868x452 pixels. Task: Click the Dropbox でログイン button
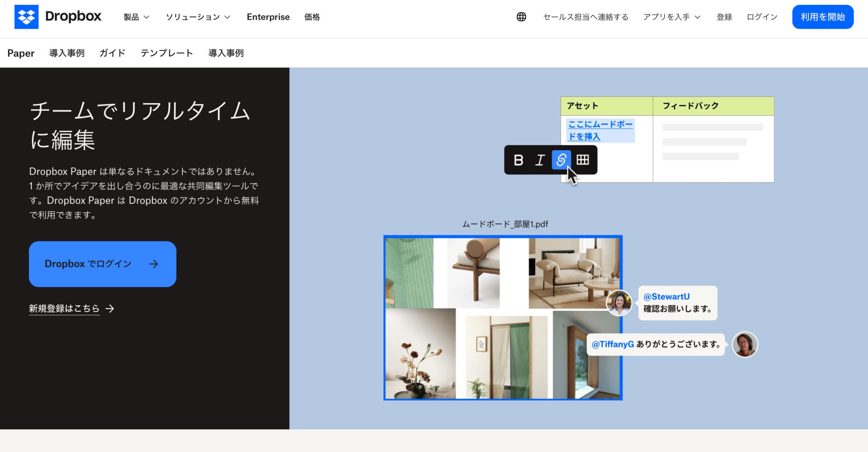click(102, 264)
